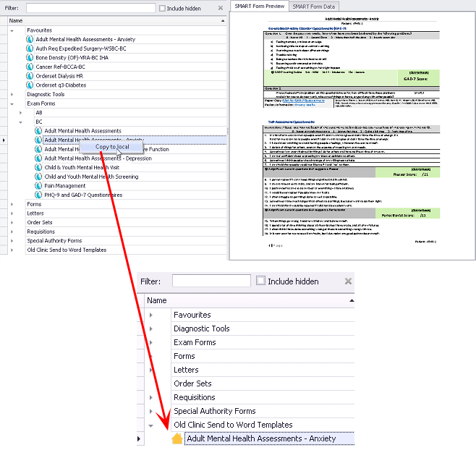Select Pain Management form

pyautogui.click(x=65, y=185)
